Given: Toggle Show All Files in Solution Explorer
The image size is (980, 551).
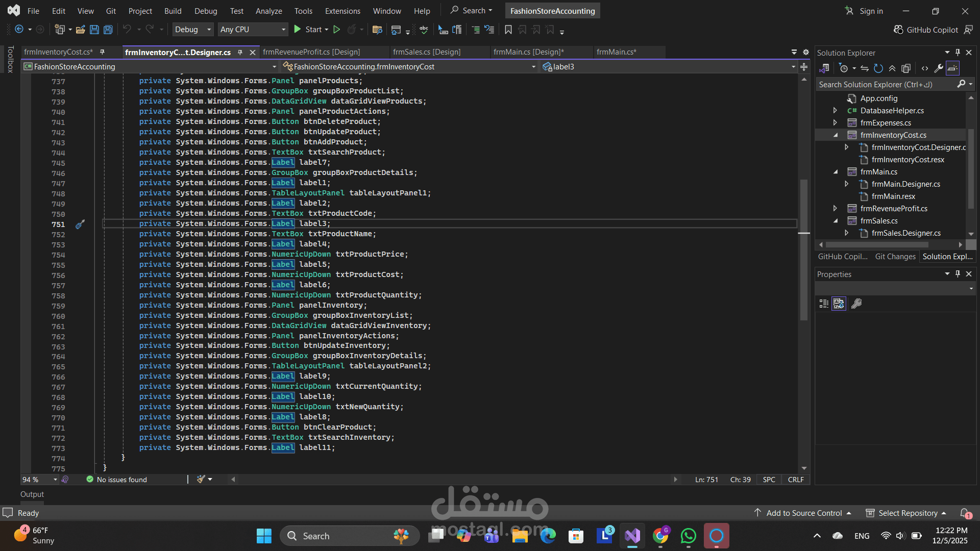Looking at the screenshot, I should pyautogui.click(x=906, y=68).
